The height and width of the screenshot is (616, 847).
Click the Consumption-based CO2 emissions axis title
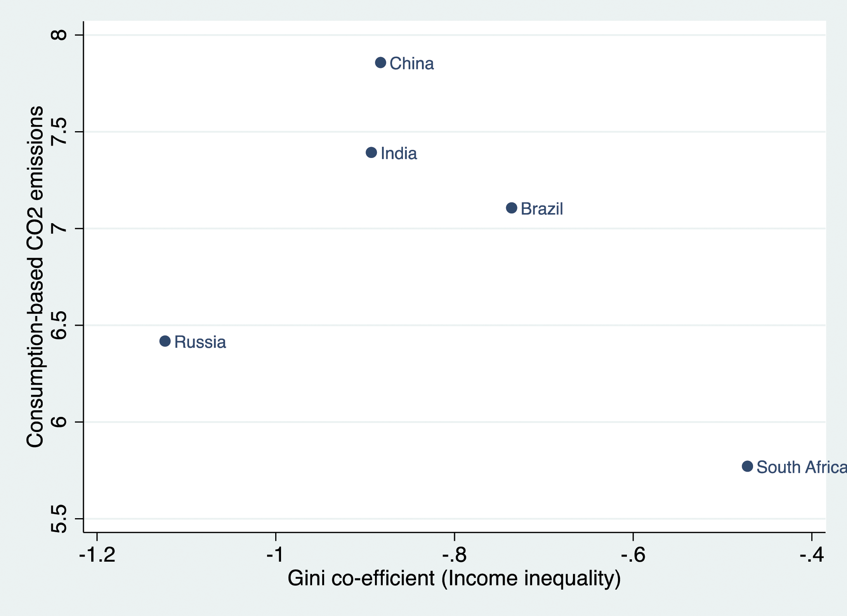pos(35,277)
